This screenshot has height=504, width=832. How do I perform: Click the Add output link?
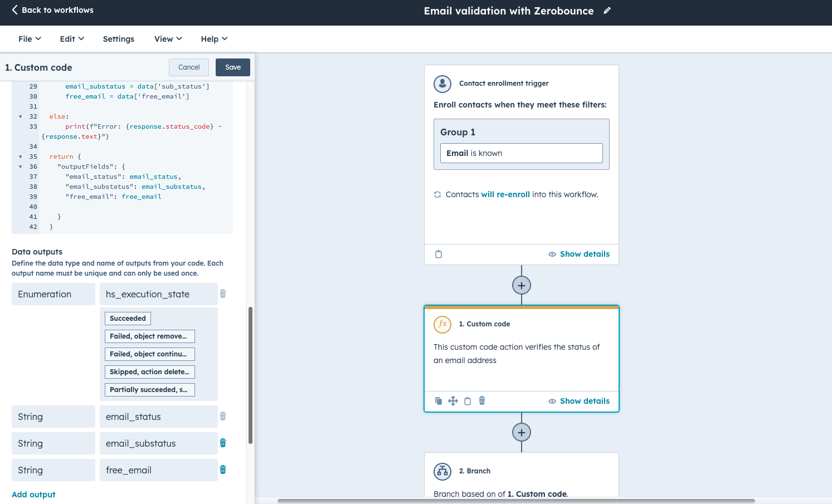point(33,495)
